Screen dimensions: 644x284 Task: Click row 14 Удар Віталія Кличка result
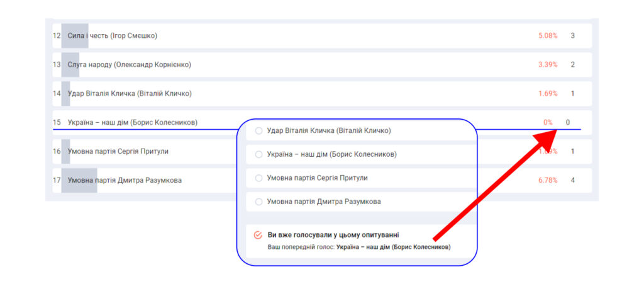click(322, 93)
